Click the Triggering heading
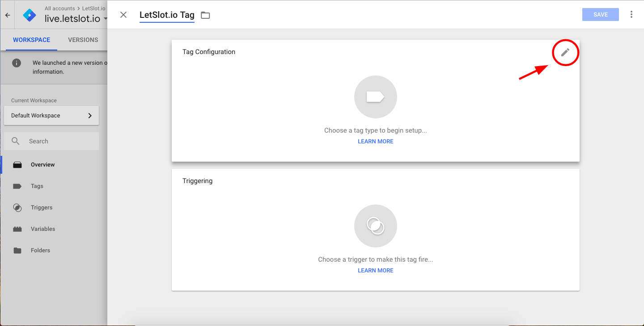This screenshot has width=644, height=326. (x=197, y=181)
